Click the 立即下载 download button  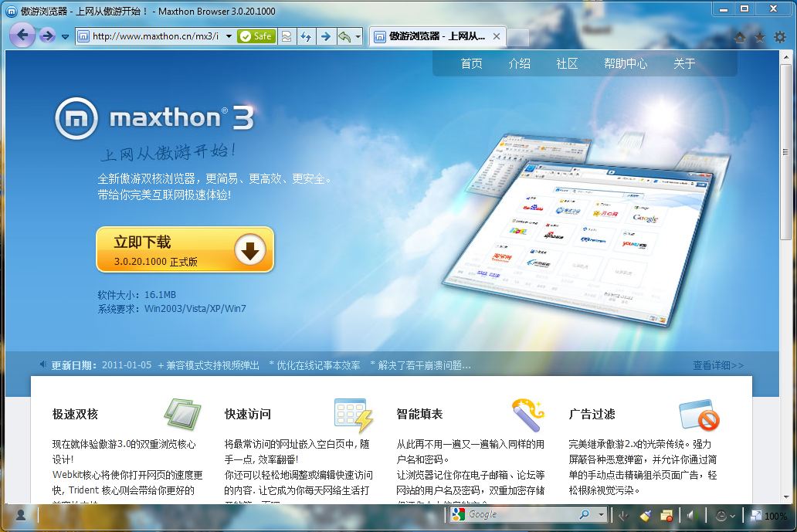(x=185, y=249)
